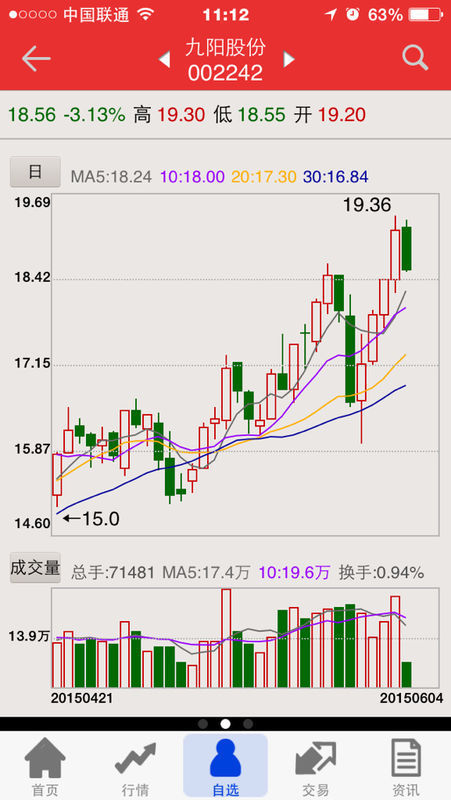The width and height of the screenshot is (451, 800).
Task: Tap the volume MA5:17.4万 label
Action: click(x=206, y=572)
